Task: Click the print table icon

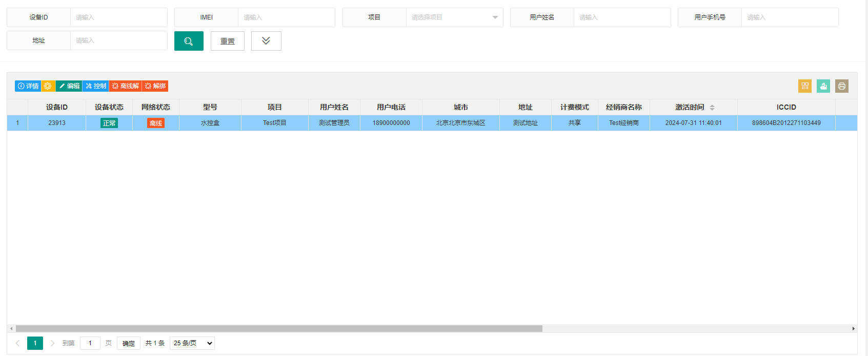Action: pos(842,86)
